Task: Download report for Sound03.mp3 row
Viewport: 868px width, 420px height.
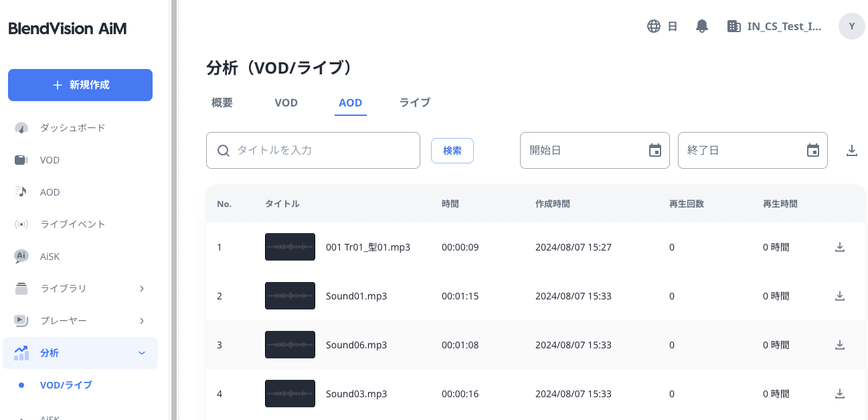Action: tap(840, 394)
